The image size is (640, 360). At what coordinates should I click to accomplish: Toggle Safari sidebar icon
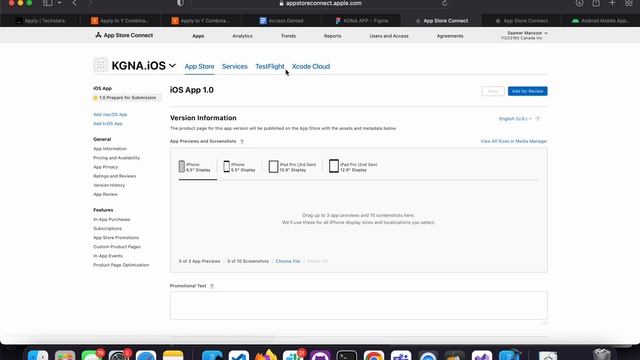48,3
